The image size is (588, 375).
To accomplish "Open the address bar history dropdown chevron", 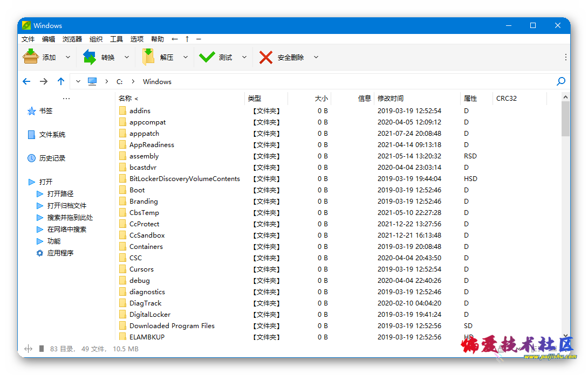I will click(78, 81).
